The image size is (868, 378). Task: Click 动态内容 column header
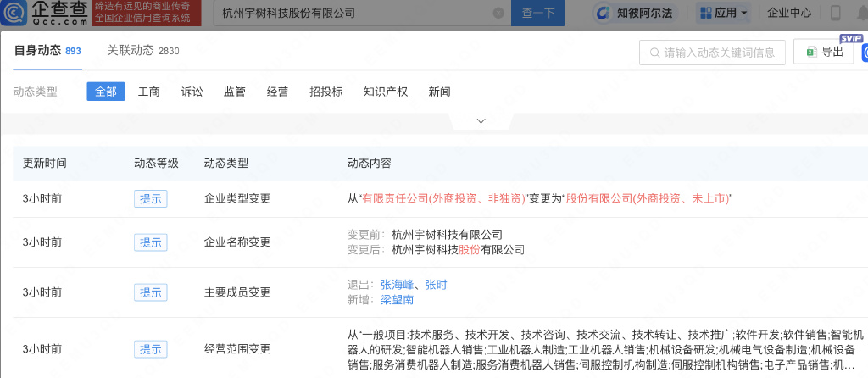[370, 164]
